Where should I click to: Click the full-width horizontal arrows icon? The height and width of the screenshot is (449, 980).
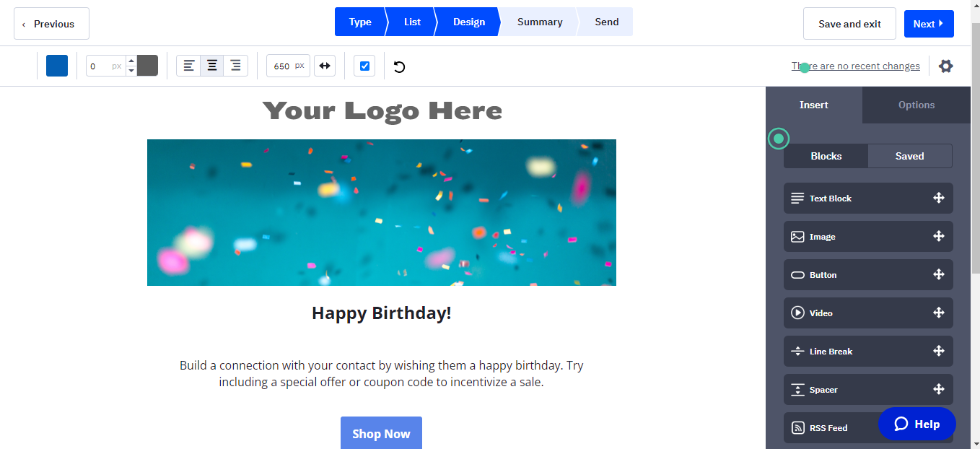(325, 66)
